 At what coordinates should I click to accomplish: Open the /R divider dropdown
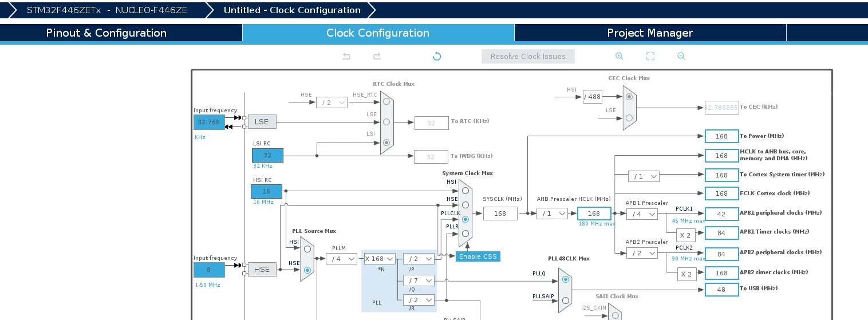coord(419,299)
